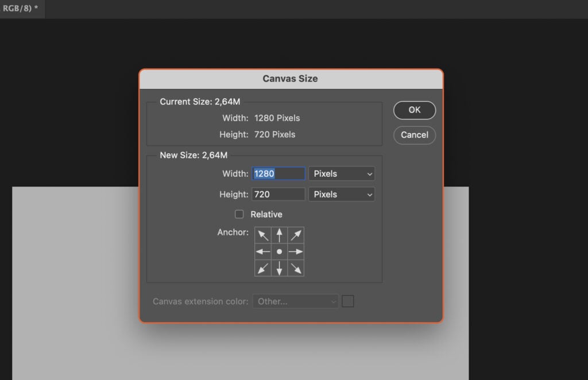This screenshot has width=588, height=380.
Task: Click the canvas extension color swatch
Action: 347,301
